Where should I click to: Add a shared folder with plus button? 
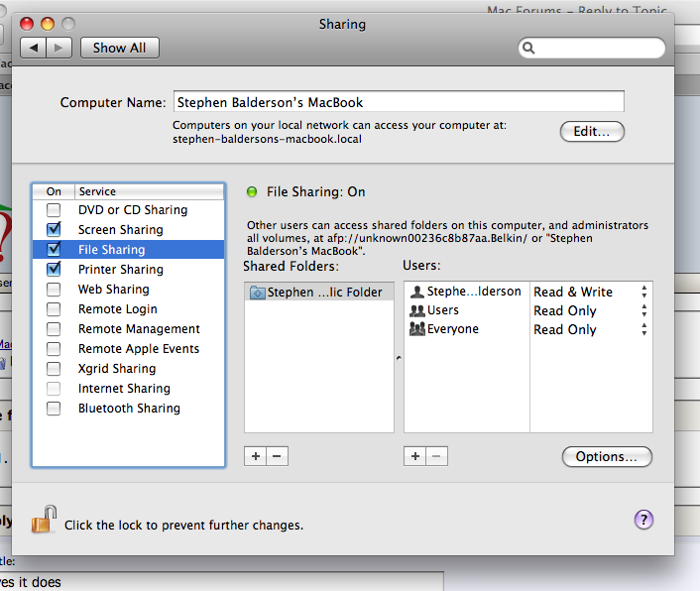click(x=256, y=456)
